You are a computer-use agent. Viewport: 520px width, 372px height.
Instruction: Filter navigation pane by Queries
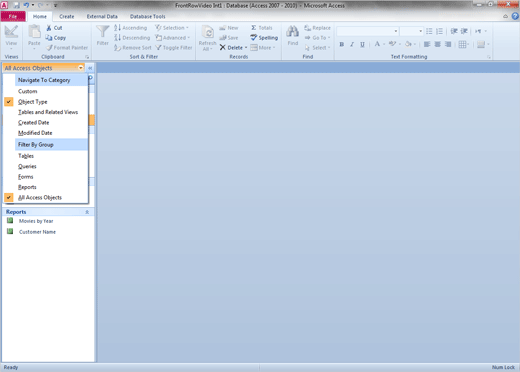point(27,166)
